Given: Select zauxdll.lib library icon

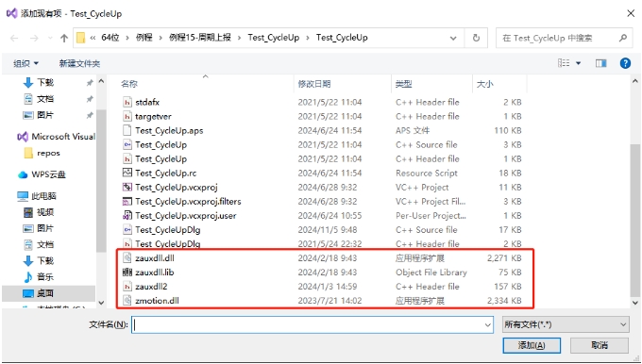Looking at the screenshot, I should click(x=127, y=272).
